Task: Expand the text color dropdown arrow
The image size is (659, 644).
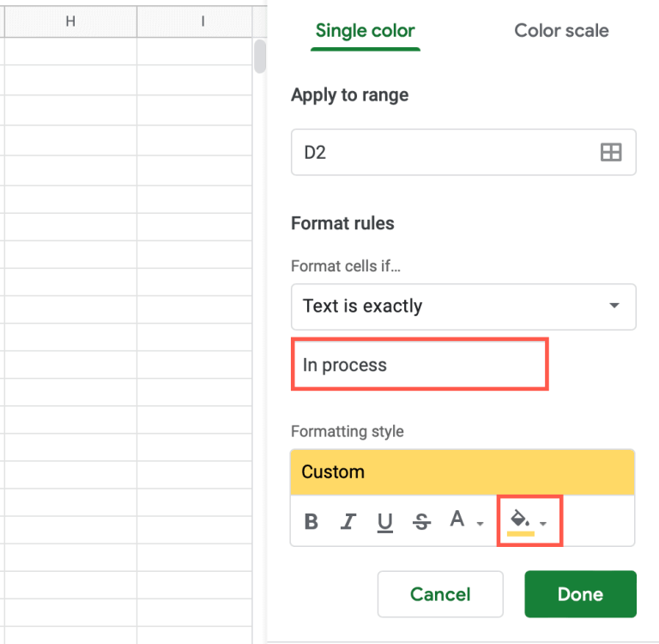Action: tap(480, 524)
